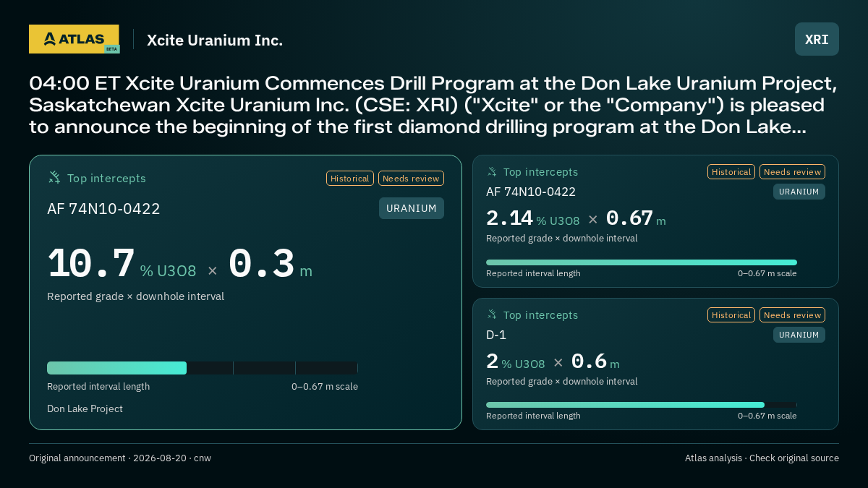Click the Original announcement footer text
This screenshot has height=488, width=868.
(x=120, y=458)
